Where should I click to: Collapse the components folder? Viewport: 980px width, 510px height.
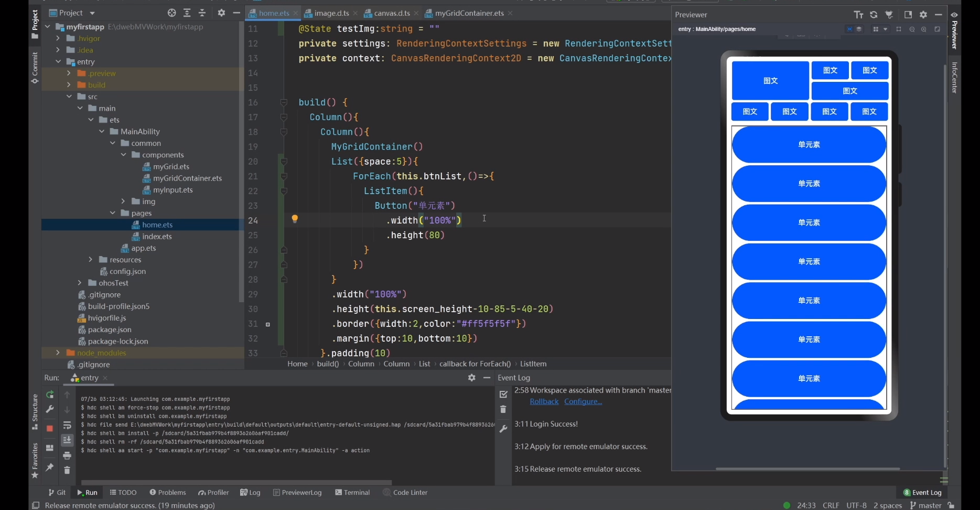tap(123, 155)
